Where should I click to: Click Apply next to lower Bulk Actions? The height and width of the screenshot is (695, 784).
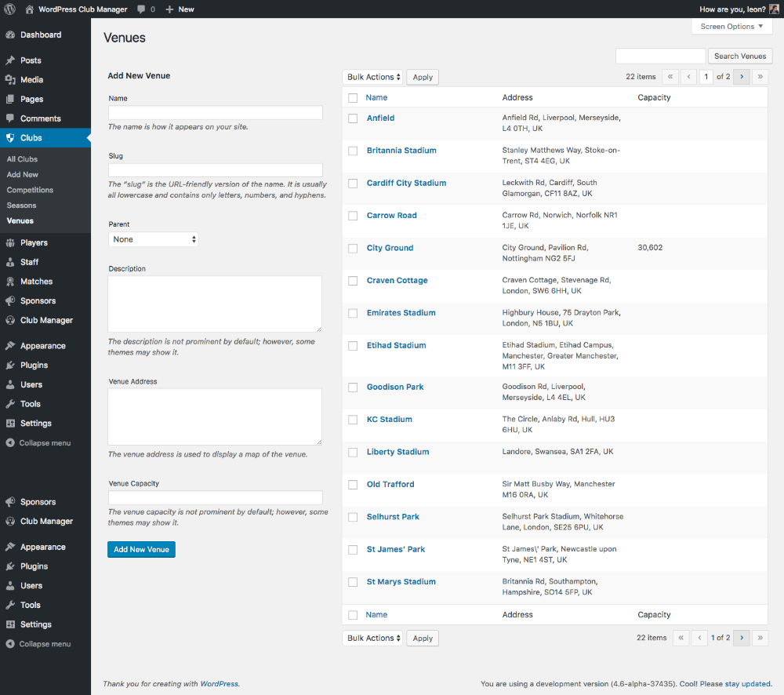[423, 638]
